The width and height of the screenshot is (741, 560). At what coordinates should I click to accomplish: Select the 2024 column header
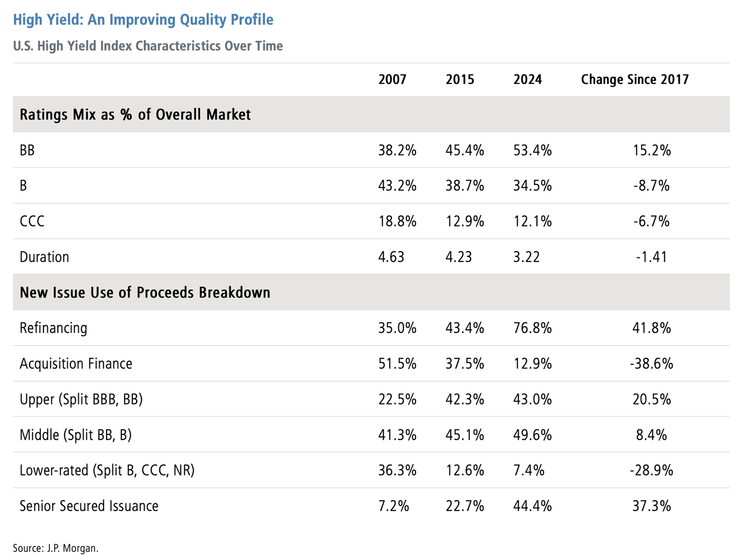[527, 80]
